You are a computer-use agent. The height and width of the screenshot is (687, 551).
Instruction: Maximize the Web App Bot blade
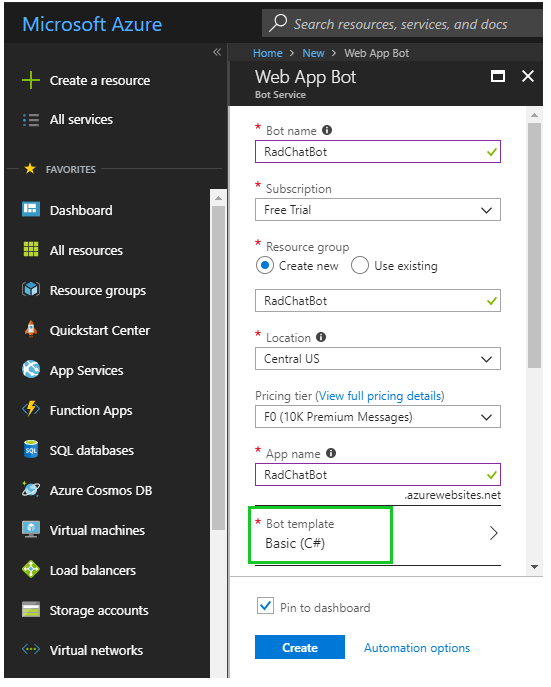498,77
